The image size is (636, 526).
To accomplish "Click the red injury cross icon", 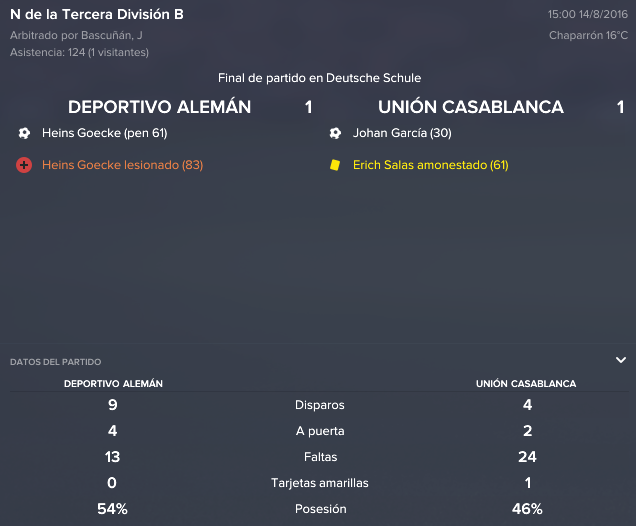I will tap(24, 165).
